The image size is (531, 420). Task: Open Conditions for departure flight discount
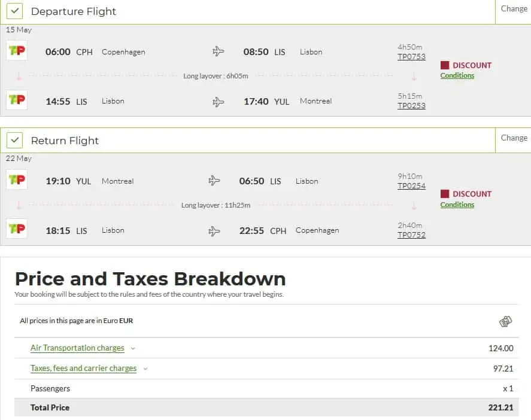point(457,75)
